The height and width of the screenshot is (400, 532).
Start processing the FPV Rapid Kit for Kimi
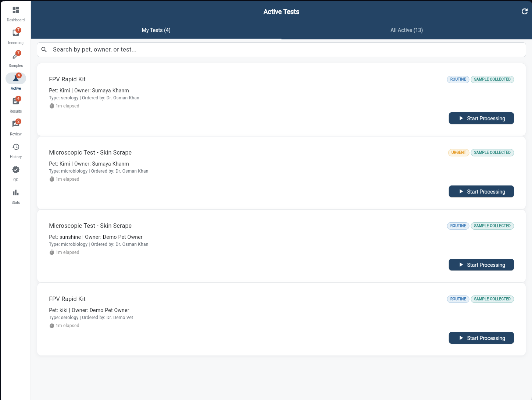coord(481,118)
